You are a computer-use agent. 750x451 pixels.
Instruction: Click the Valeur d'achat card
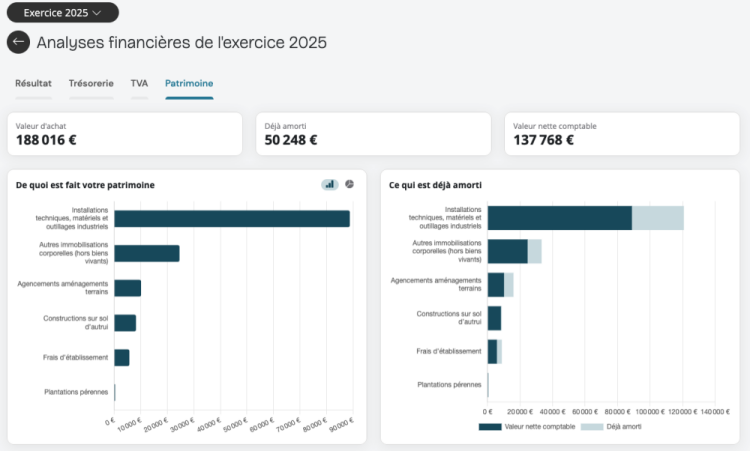pyautogui.click(x=125, y=134)
